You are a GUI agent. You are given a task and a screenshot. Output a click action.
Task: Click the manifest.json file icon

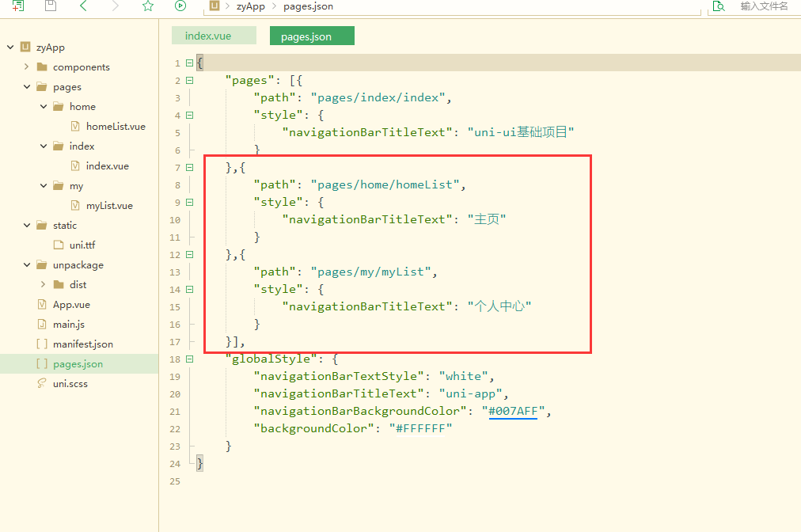(x=41, y=344)
